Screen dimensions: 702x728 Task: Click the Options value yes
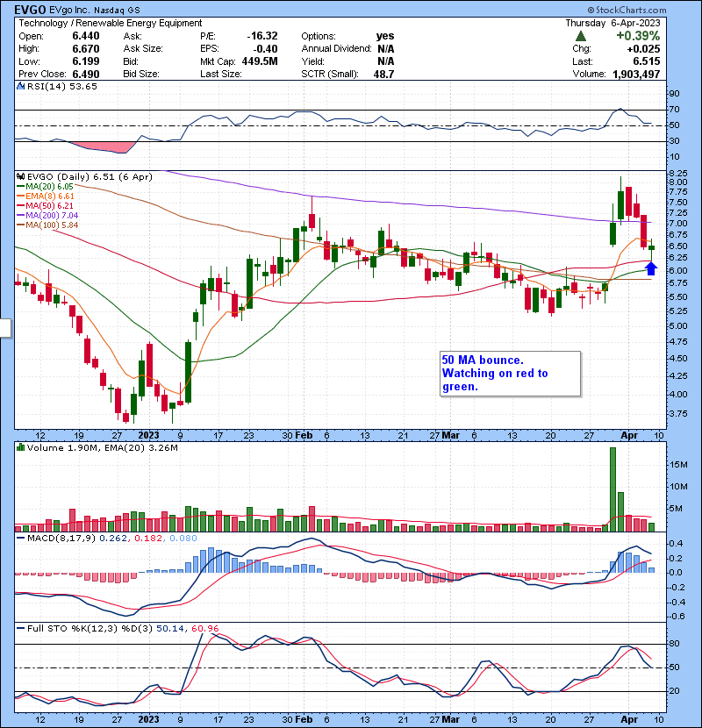(385, 36)
